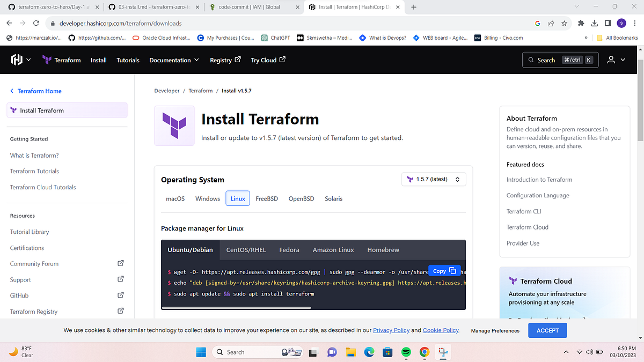Open the Windows Start menu

pyautogui.click(x=201, y=352)
